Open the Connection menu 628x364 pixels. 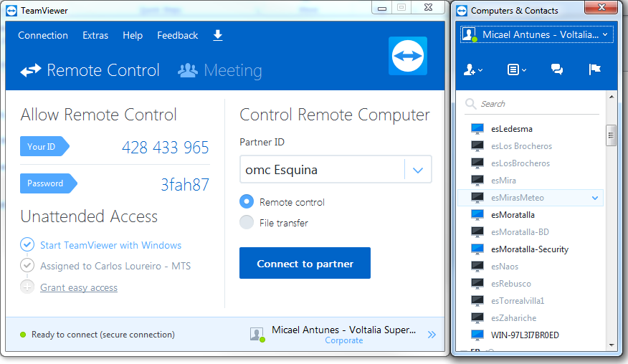43,35
